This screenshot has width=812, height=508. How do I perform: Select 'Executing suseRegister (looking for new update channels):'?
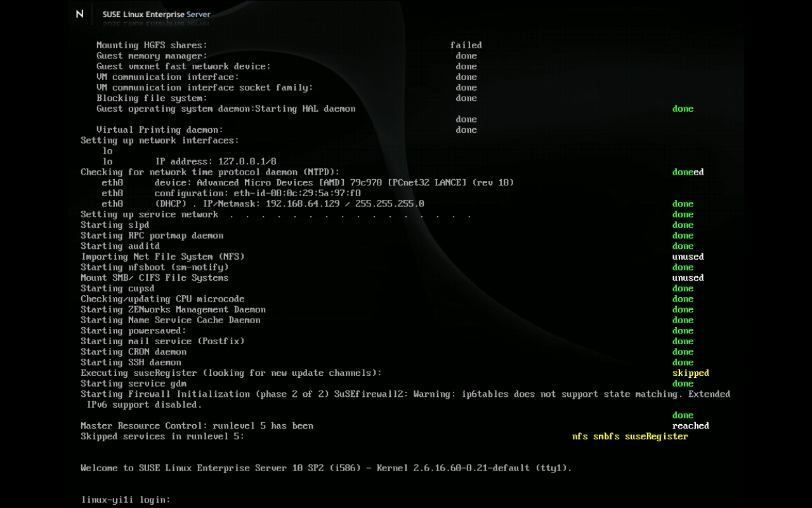[x=231, y=373]
